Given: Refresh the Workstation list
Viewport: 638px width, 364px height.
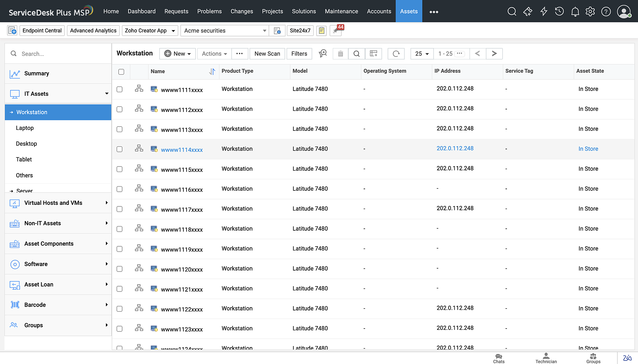Looking at the screenshot, I should [396, 54].
